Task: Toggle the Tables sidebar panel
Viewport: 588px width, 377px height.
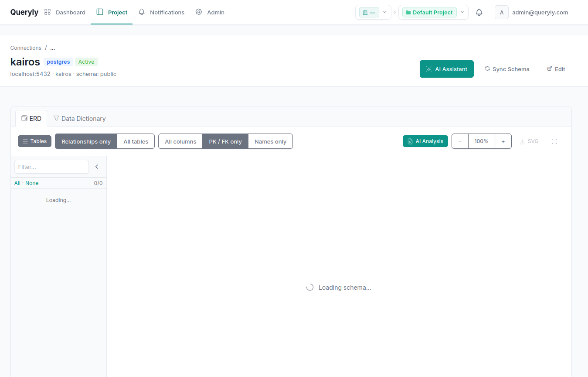Action: click(34, 141)
